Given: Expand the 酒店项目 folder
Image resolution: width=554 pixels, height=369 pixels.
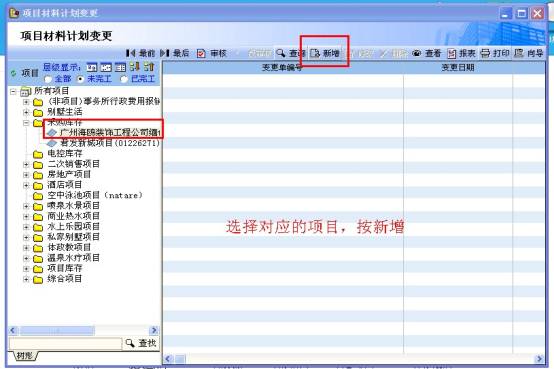Looking at the screenshot, I should tap(26, 185).
